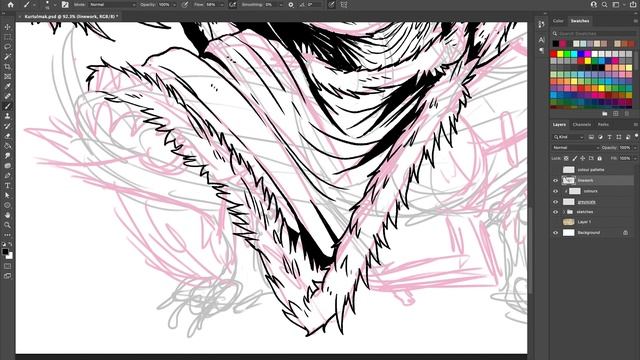Select the Path Selection tool

coord(7,195)
